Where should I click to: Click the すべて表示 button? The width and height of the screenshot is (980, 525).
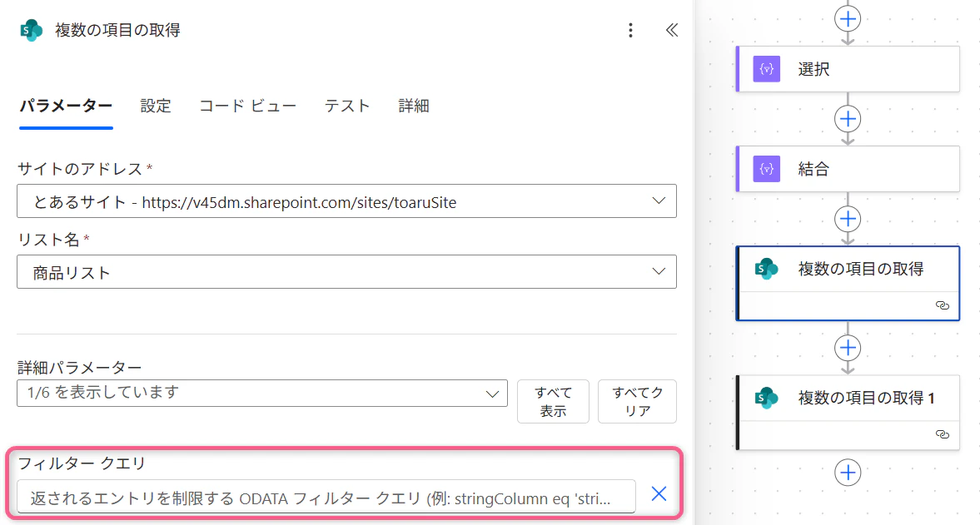(553, 401)
